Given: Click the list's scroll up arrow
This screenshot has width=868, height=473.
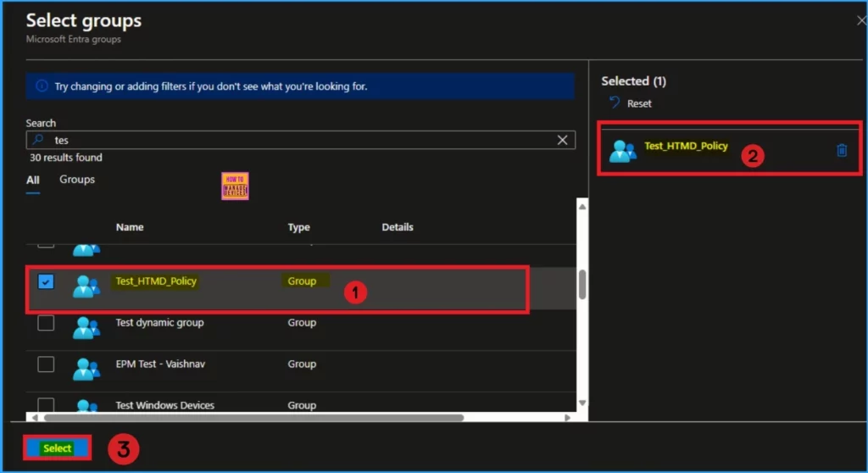Looking at the screenshot, I should 582,207.
